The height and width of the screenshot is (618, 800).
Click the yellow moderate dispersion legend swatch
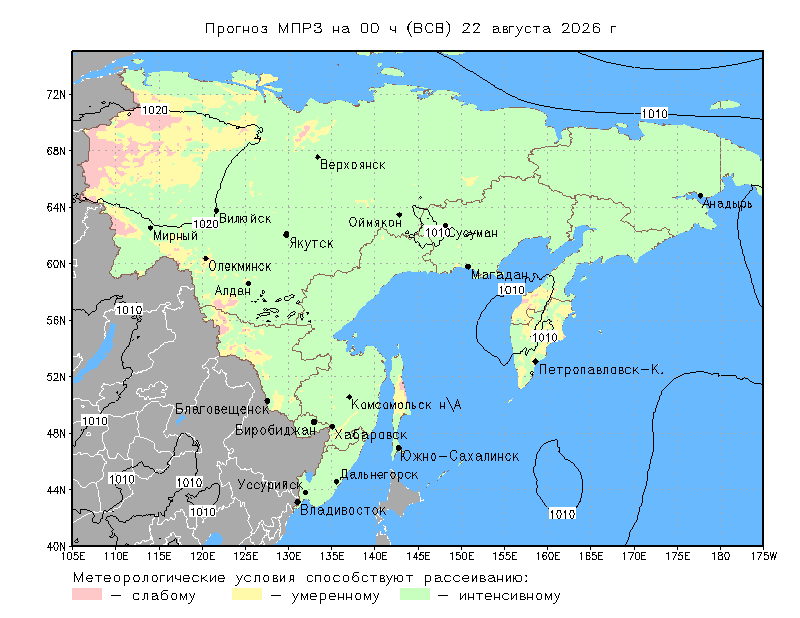[247, 594]
